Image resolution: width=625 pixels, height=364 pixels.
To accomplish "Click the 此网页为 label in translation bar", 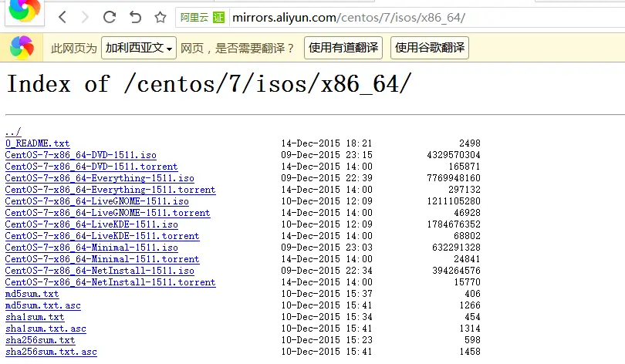I will (x=74, y=48).
